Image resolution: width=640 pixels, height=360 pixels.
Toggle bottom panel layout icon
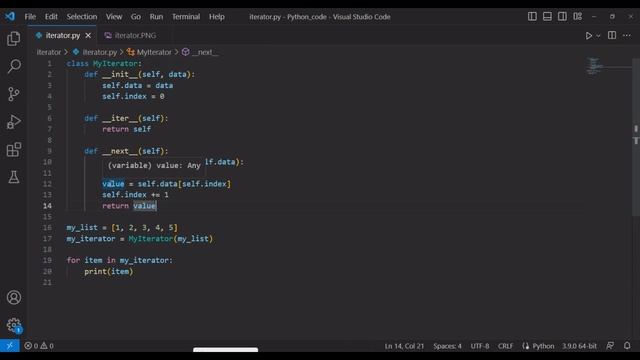pos(547,16)
